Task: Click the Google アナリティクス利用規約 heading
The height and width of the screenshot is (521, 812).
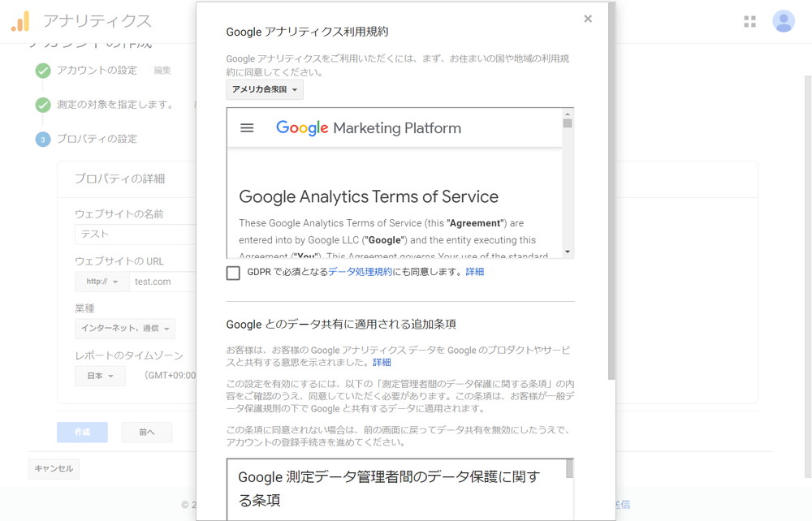Action: pyautogui.click(x=307, y=32)
